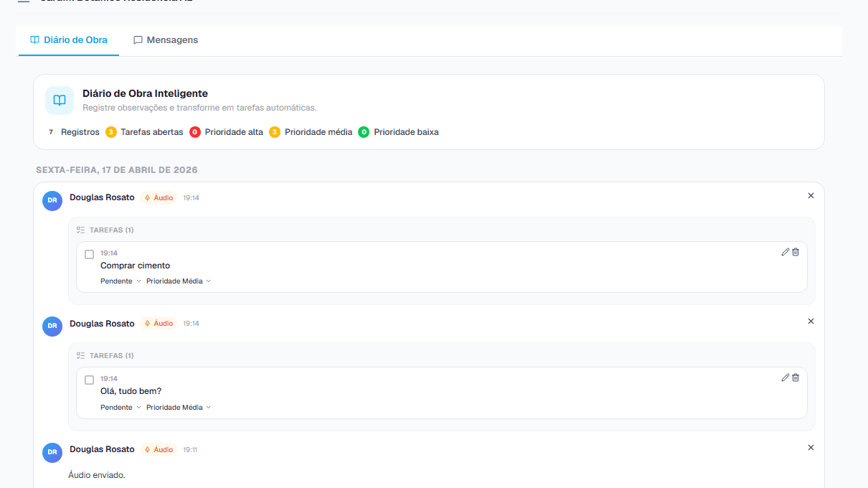Edit the Comprar cimento task with pencil icon
Image resolution: width=868 pixels, height=488 pixels.
pyautogui.click(x=786, y=252)
